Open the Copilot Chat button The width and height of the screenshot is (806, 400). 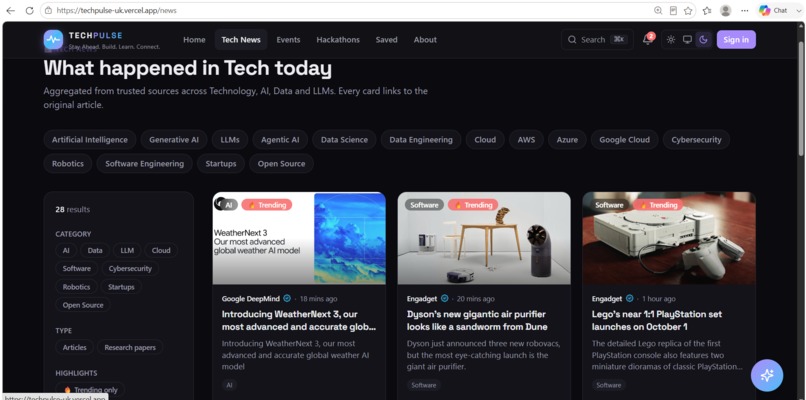[773, 10]
